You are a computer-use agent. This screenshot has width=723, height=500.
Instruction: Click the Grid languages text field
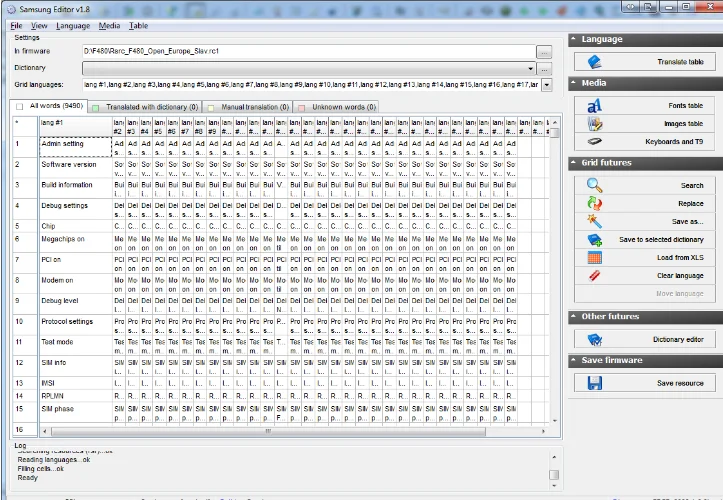(x=311, y=85)
